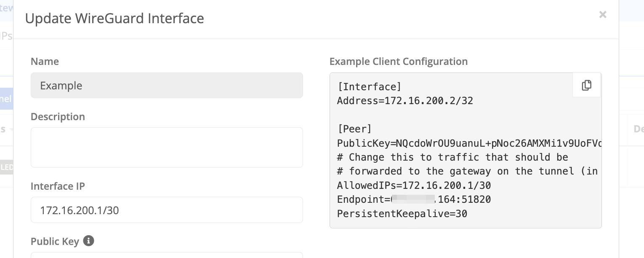Click the info circle beside Public Key label
Image resolution: width=644 pixels, height=258 pixels.
(88, 241)
